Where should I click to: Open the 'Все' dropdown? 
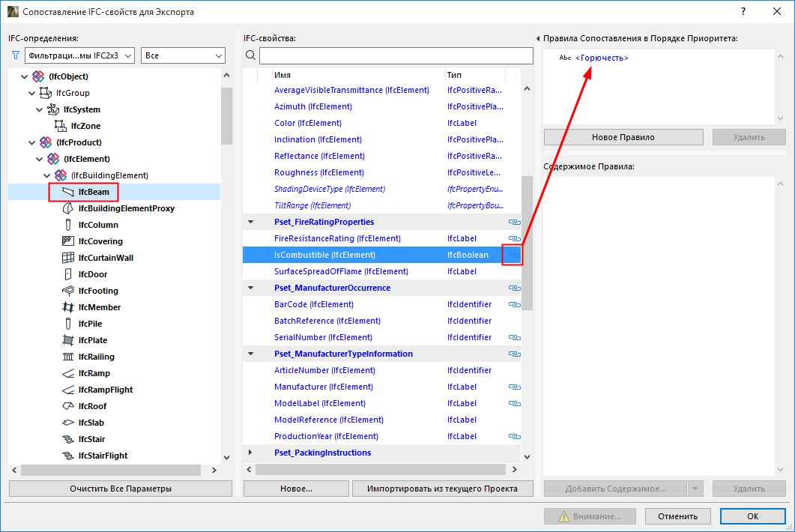click(x=183, y=55)
